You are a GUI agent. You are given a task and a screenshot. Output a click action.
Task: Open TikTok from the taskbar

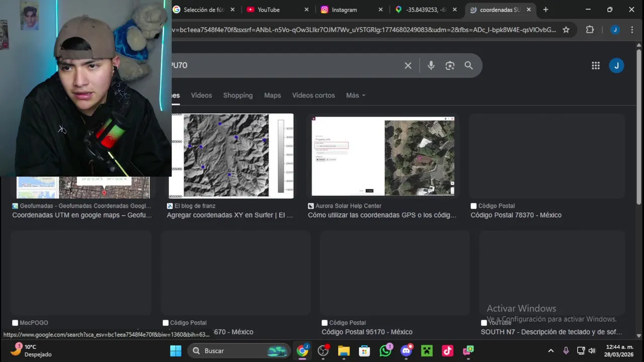[447, 350]
